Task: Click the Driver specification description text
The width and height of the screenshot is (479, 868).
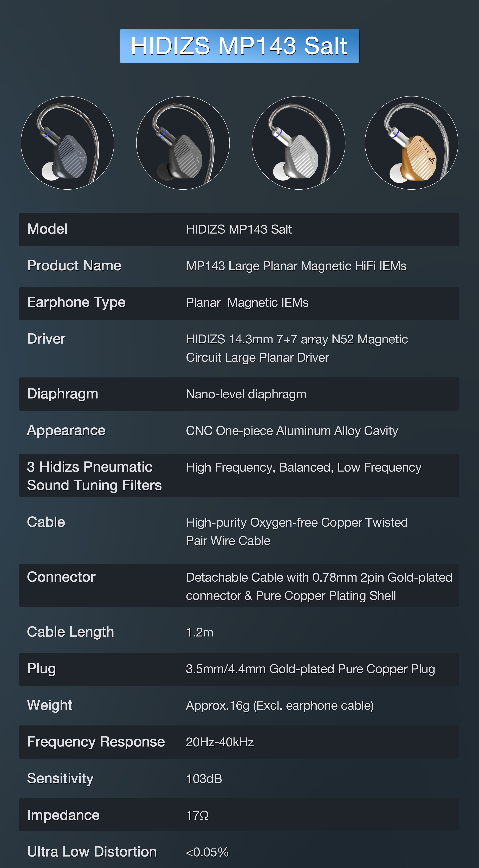Action: [296, 348]
